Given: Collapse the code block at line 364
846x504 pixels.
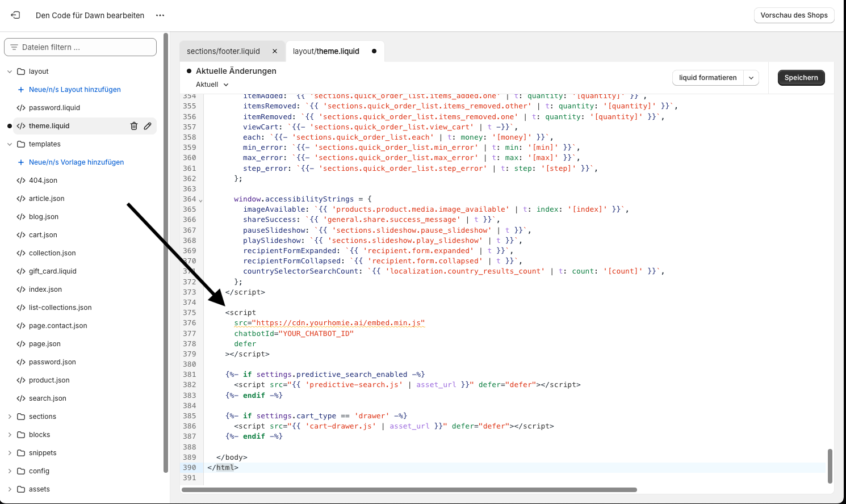Looking at the screenshot, I should coord(199,200).
